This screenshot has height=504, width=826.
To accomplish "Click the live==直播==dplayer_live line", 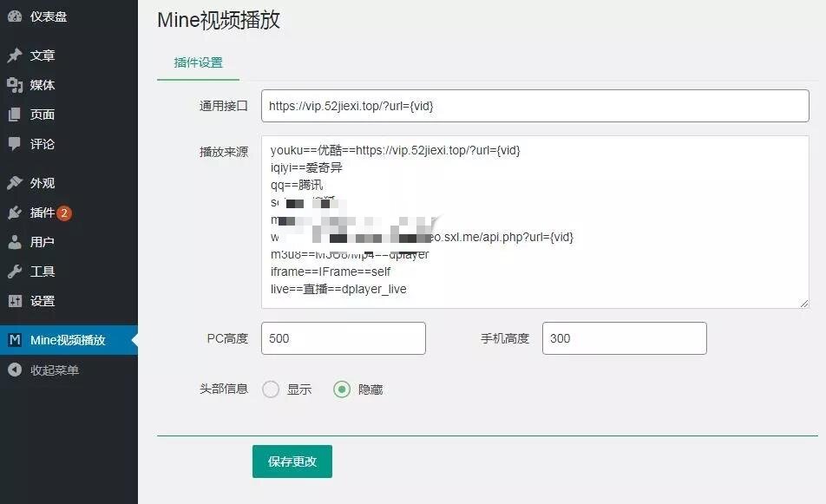I will [338, 289].
